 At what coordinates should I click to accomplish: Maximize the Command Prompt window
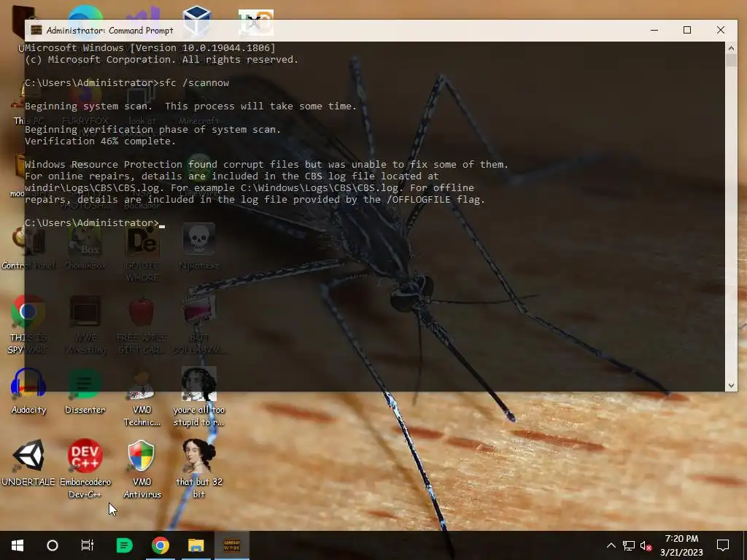point(687,30)
